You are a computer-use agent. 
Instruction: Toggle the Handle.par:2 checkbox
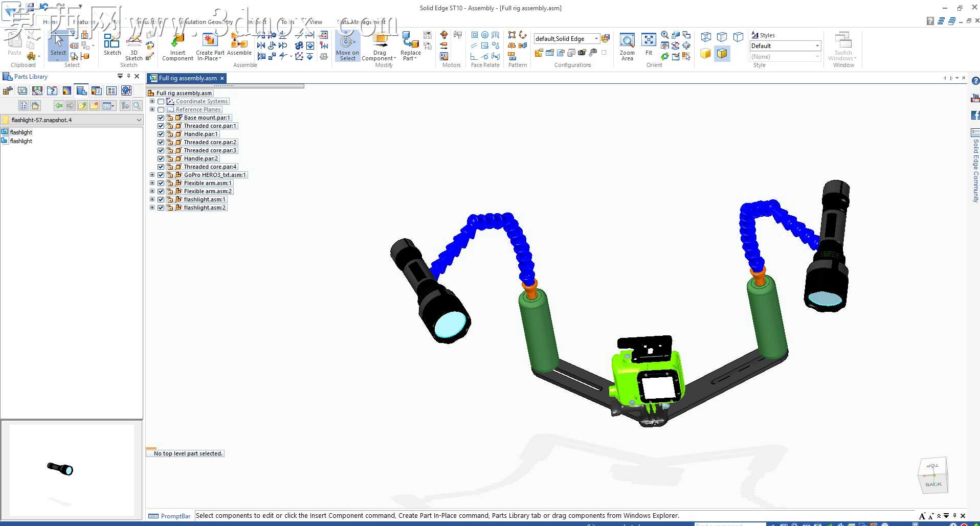tap(161, 158)
